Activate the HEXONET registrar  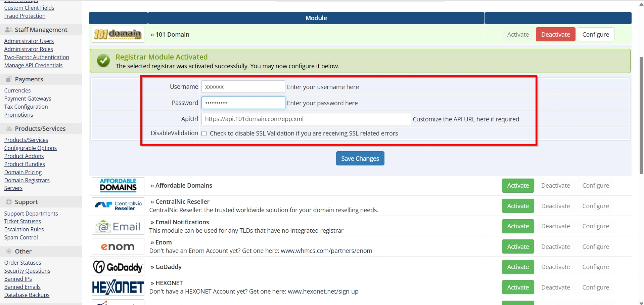(x=518, y=287)
